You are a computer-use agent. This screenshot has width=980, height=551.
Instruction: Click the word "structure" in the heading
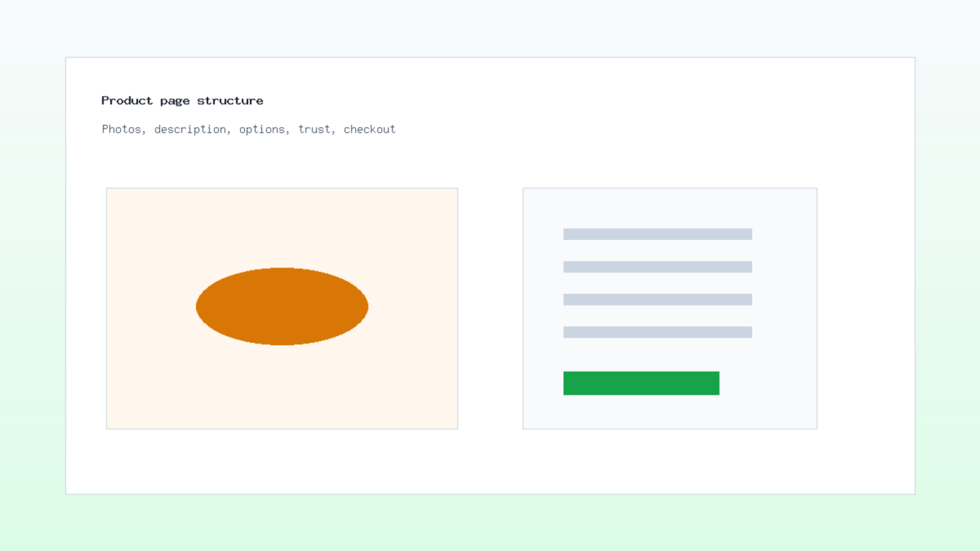pyautogui.click(x=230, y=100)
